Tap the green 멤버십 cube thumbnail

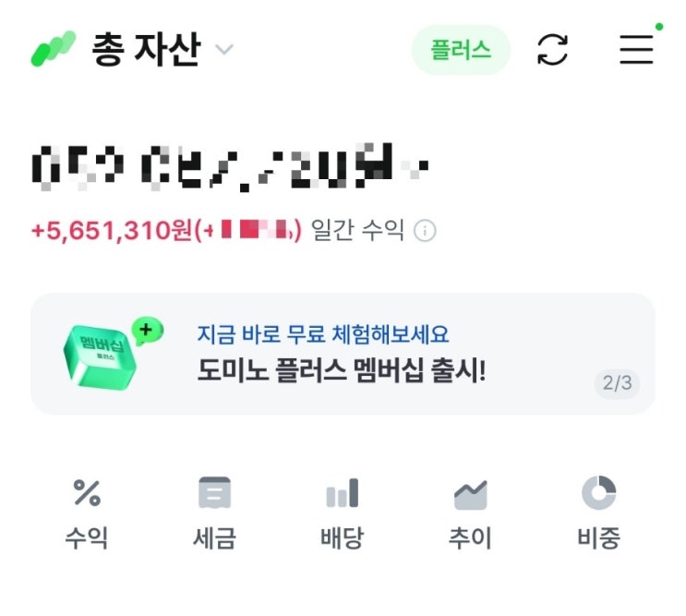[x=112, y=353]
